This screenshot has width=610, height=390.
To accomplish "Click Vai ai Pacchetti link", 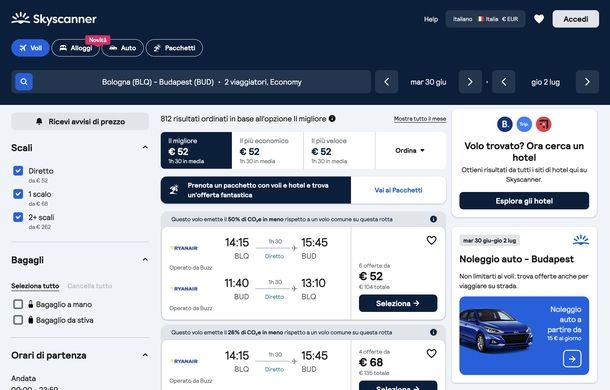I will click(398, 190).
